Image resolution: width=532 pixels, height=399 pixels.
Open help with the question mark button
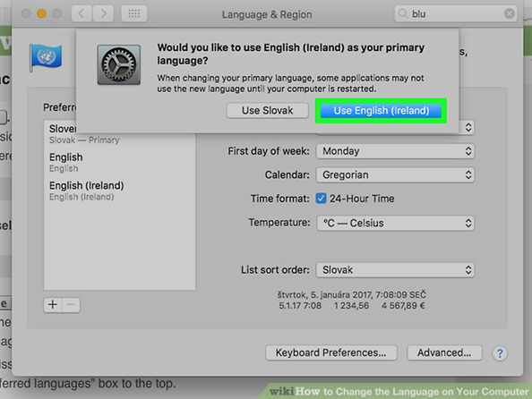click(x=500, y=353)
